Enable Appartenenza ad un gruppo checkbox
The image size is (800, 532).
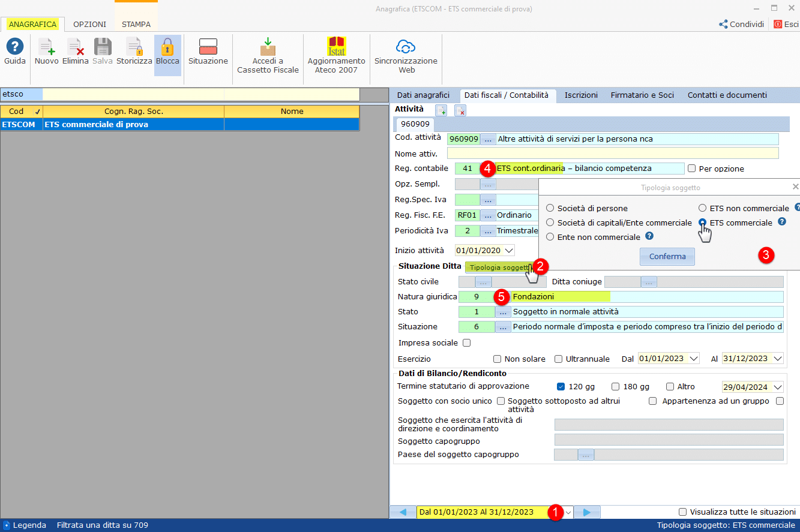click(x=780, y=401)
